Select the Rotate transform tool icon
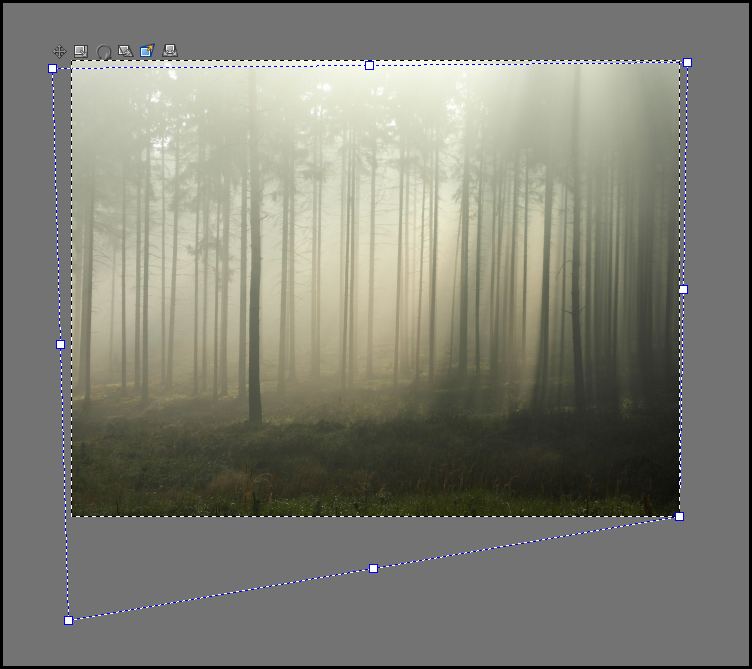Image resolution: width=752 pixels, height=669 pixels. click(x=104, y=51)
